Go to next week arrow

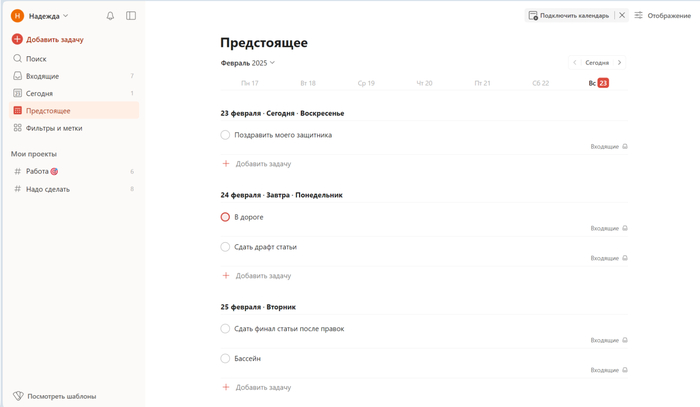[620, 63]
